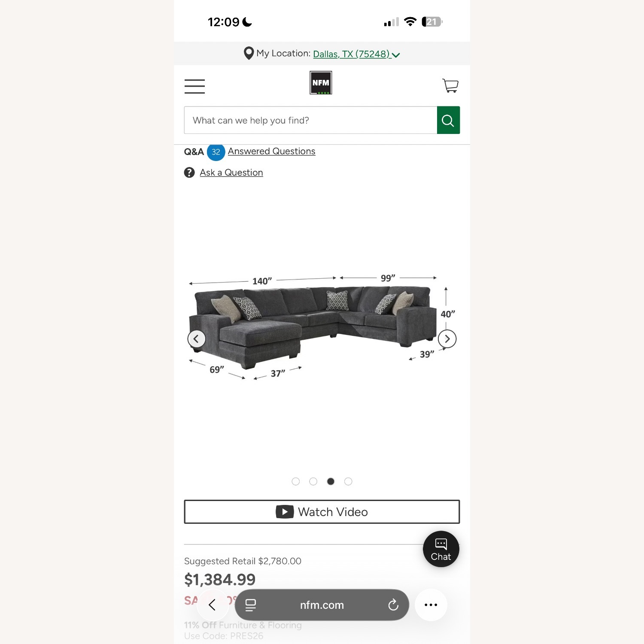Open the Answered Questions link
This screenshot has width=644, height=644.
(271, 151)
